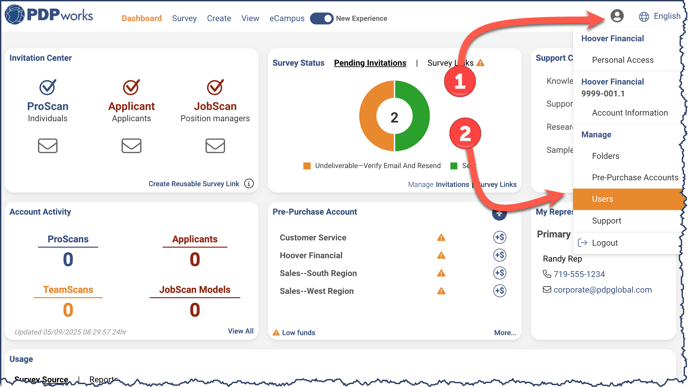
Task: Open the Dashboard menu
Action: pyautogui.click(x=142, y=18)
